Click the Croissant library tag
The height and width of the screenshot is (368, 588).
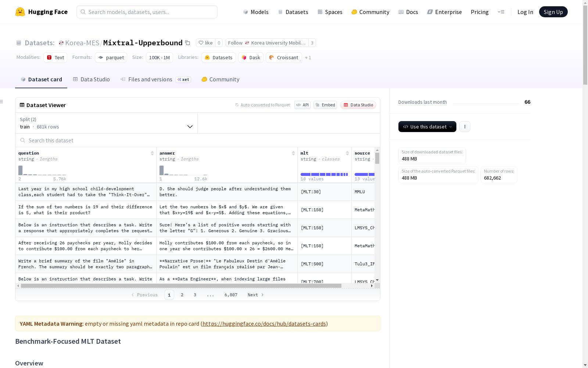pyautogui.click(x=284, y=57)
